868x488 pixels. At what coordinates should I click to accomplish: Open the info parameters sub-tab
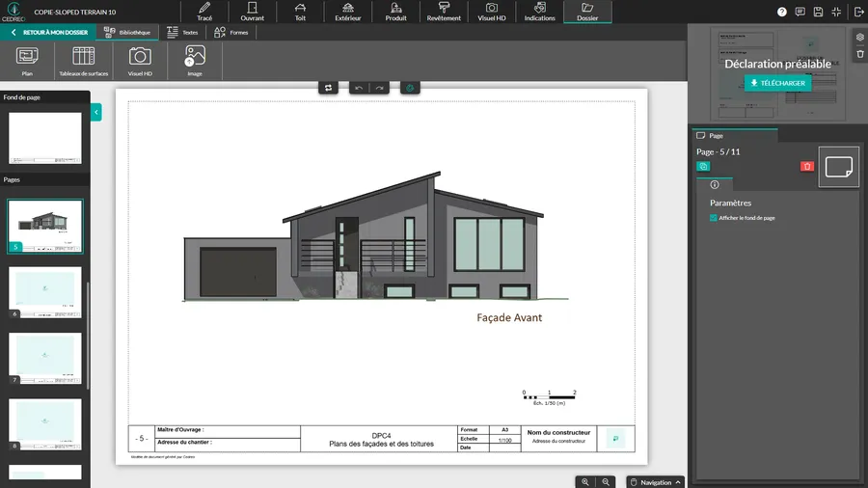pyautogui.click(x=715, y=185)
